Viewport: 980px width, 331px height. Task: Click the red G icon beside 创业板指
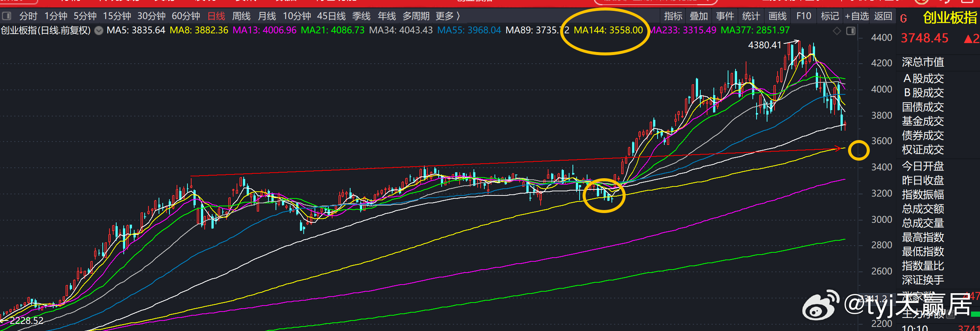[x=904, y=18]
